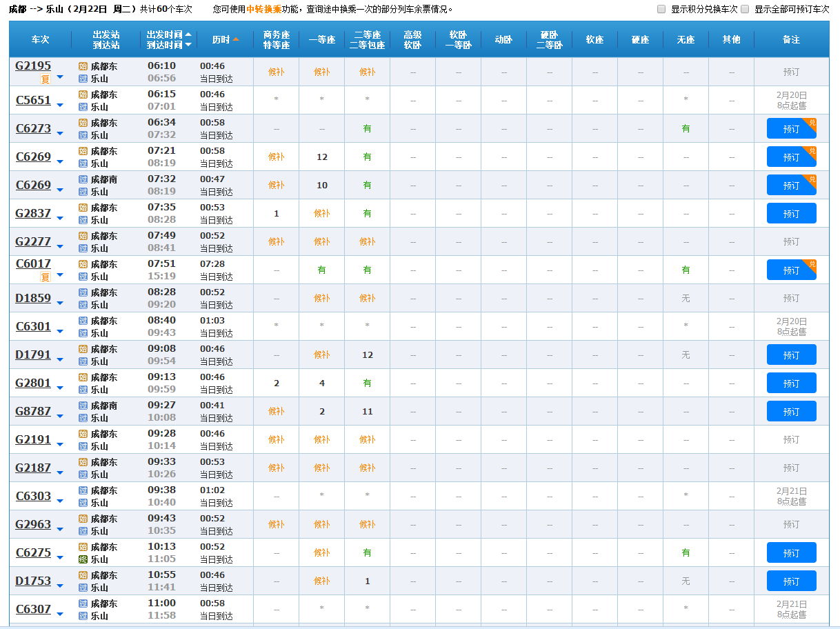This screenshot has width=840, height=629.
Task: Click the 兑 badge on C6273 booking button
Action: [x=810, y=123]
